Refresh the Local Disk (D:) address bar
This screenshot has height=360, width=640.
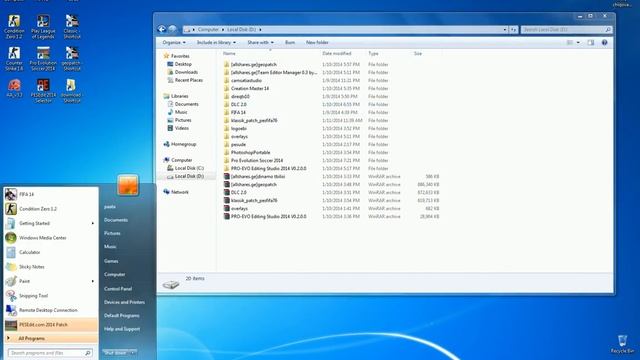[x=513, y=29]
